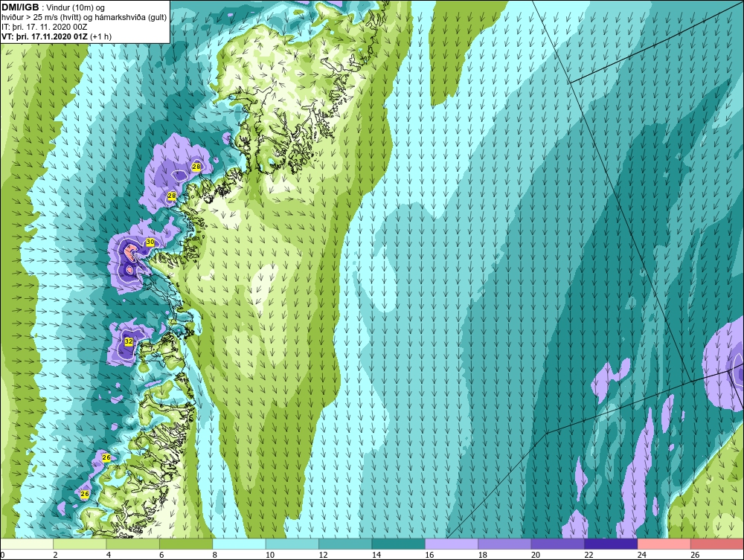This screenshot has height=560, width=744.
Task: Click the upper yellow 28 gust label
Action: click(196, 167)
